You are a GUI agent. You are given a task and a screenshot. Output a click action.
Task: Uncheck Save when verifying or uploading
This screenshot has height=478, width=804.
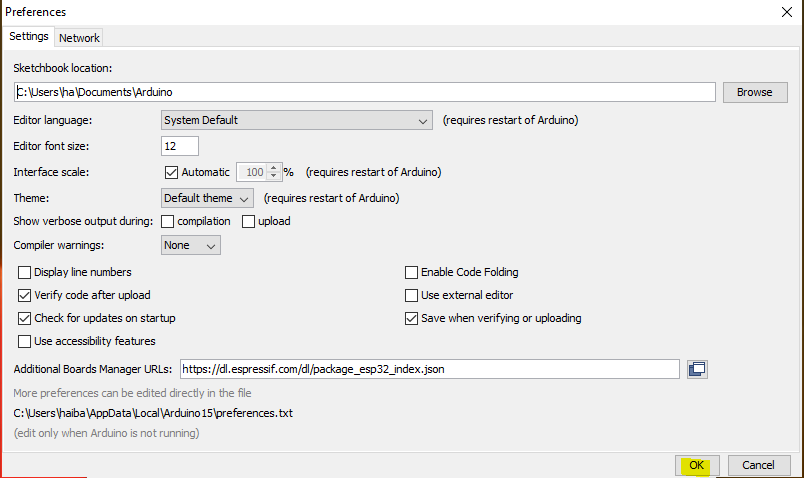point(411,318)
